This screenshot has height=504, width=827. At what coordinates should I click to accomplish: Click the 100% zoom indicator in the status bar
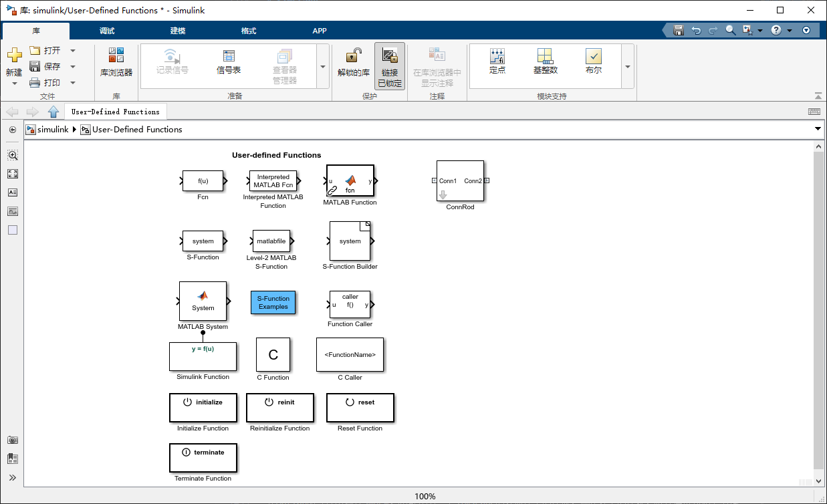(426, 496)
